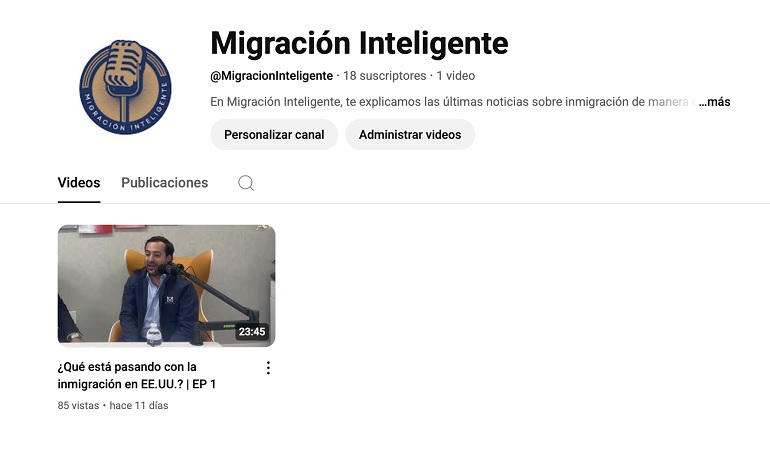Open the three-dot video options menu

[x=268, y=368]
